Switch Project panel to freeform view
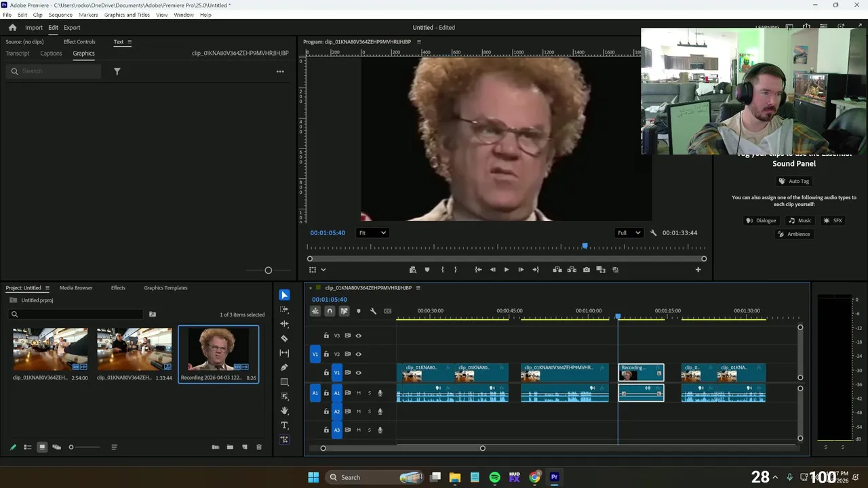868x488 pixels. pos(56,447)
